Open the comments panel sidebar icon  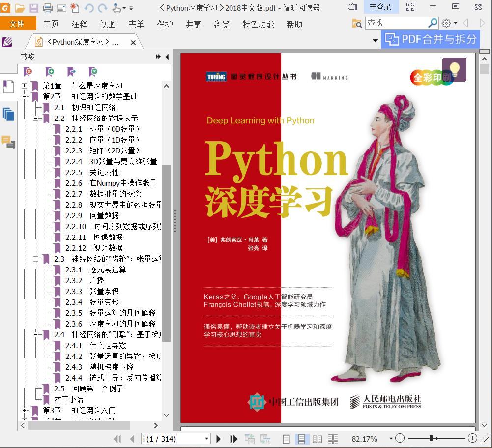[x=8, y=142]
